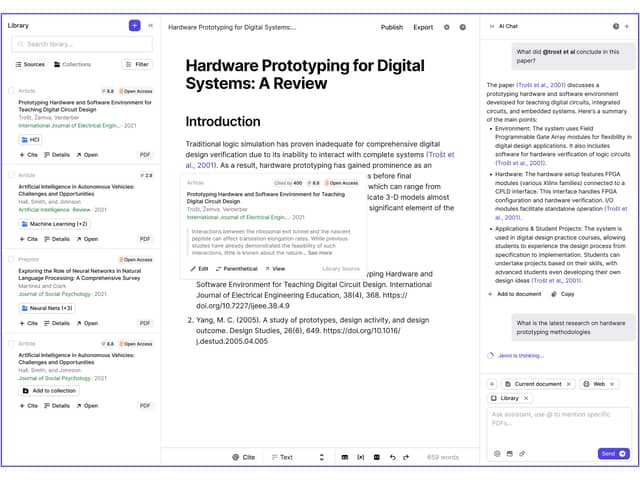This screenshot has width=640, height=480.
Task: Remove the Library context chip
Action: (x=526, y=398)
